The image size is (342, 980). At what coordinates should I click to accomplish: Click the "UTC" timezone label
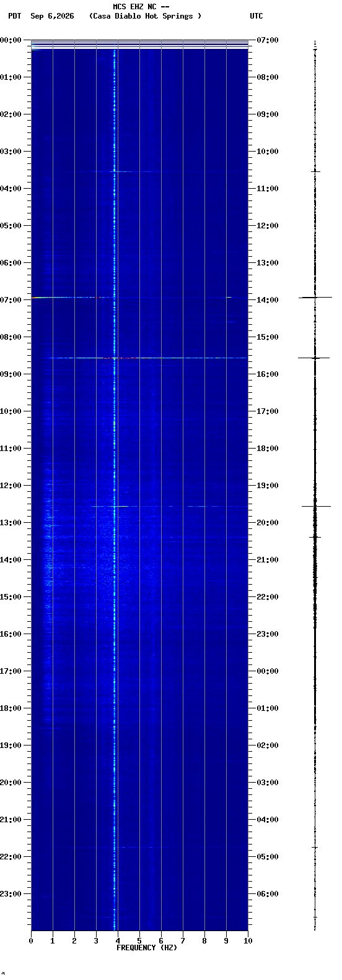point(256,16)
